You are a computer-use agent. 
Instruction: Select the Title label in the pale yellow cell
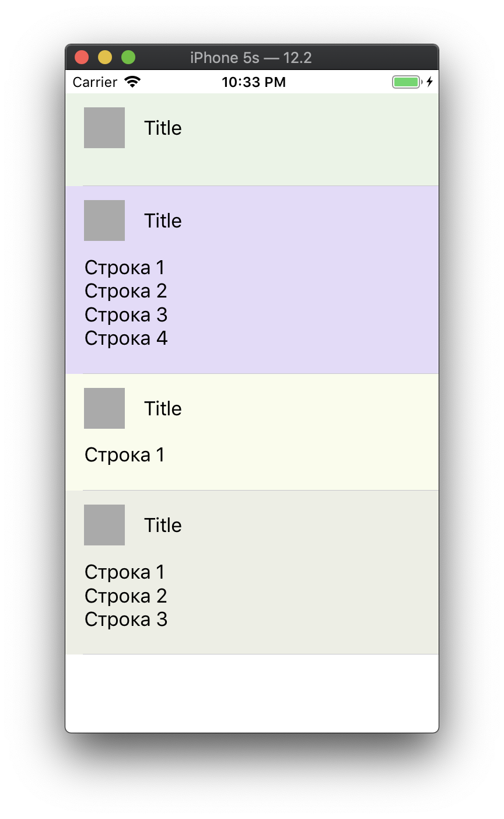(x=163, y=408)
